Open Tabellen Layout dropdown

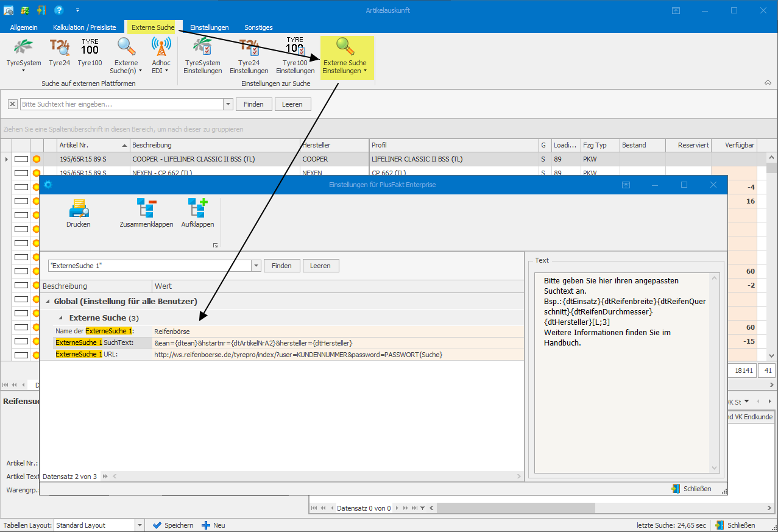(x=140, y=525)
